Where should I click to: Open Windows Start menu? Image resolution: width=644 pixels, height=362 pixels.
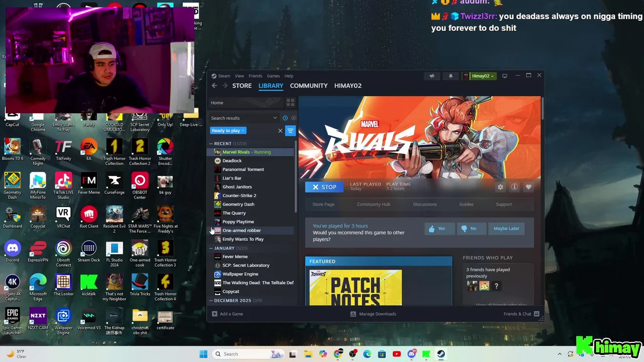pos(203,354)
